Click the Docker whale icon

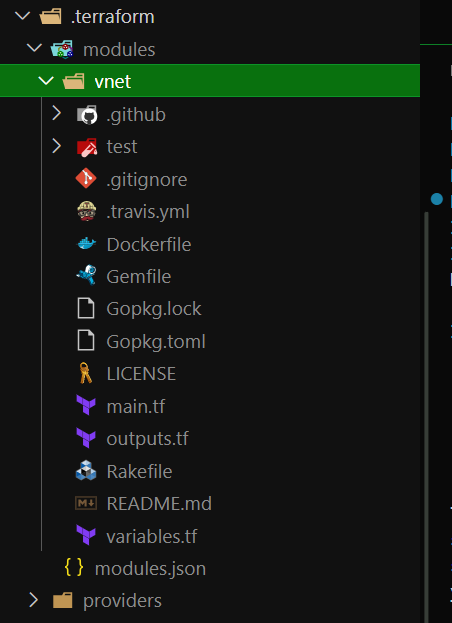(x=87, y=244)
